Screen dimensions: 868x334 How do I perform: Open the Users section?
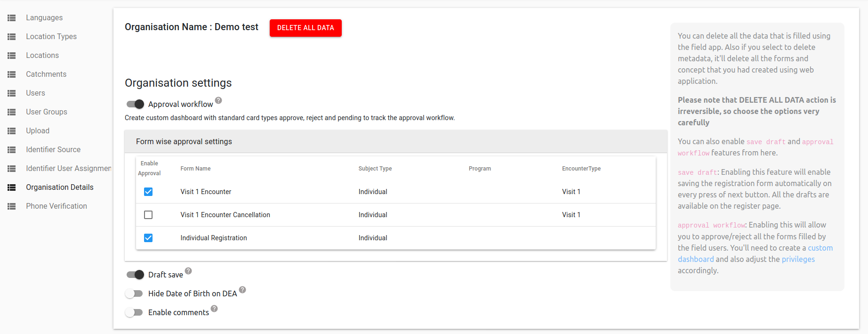35,93
